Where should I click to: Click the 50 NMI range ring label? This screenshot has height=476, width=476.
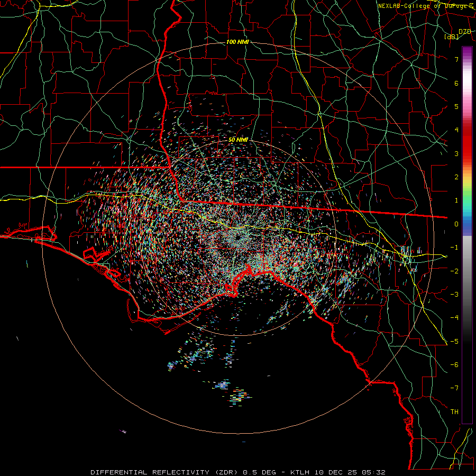click(239, 140)
